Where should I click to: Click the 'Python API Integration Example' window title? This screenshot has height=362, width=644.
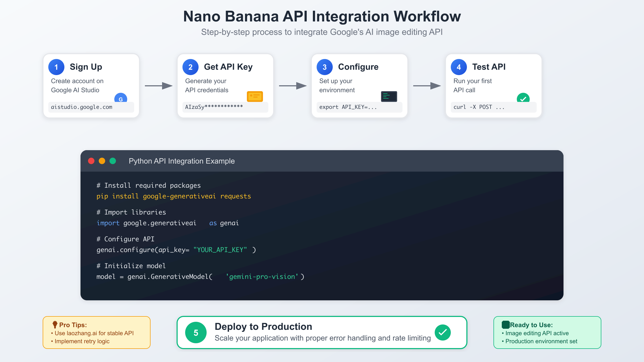(x=182, y=161)
